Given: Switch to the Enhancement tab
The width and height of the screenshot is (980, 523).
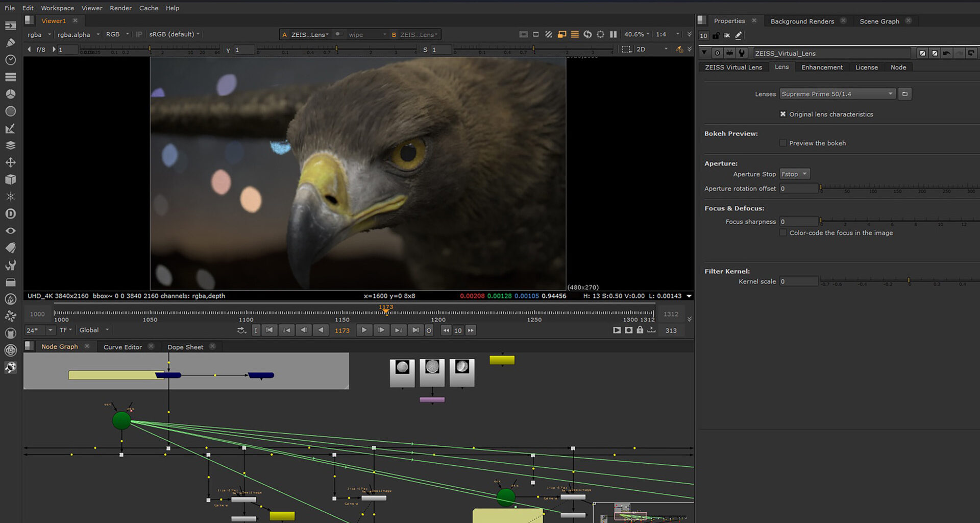Looking at the screenshot, I should click(822, 67).
